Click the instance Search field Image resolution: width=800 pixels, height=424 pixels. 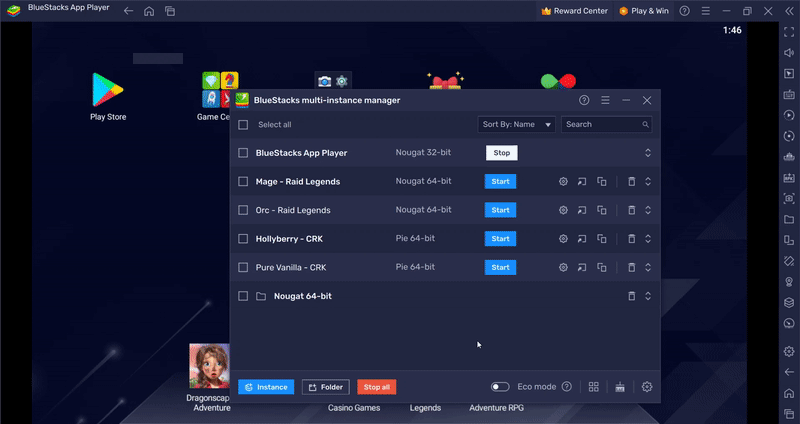[x=606, y=125]
